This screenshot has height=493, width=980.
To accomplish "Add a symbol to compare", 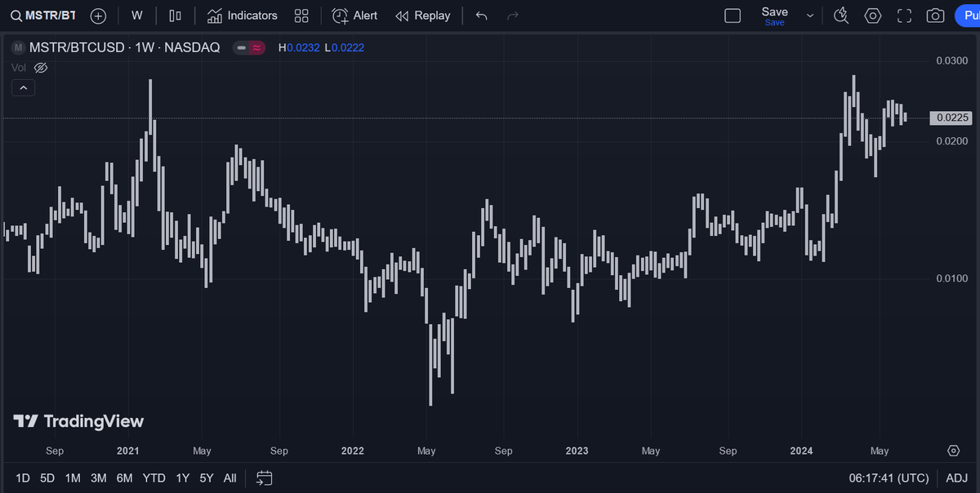I will 98,16.
